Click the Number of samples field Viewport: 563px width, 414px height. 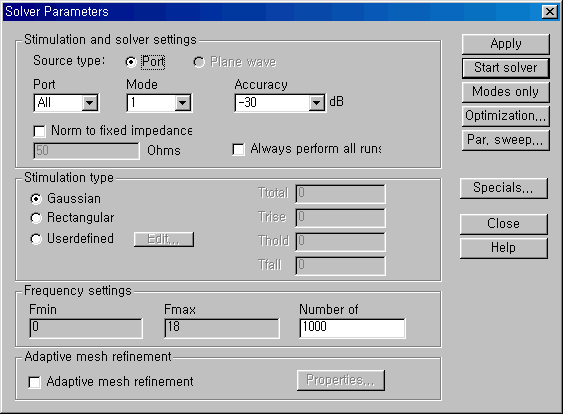(x=352, y=328)
